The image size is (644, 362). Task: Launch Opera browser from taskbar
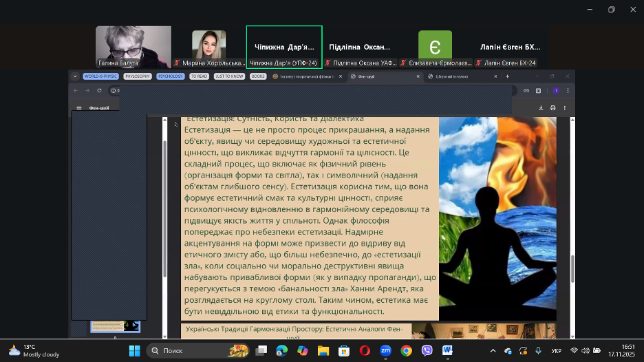point(365,351)
